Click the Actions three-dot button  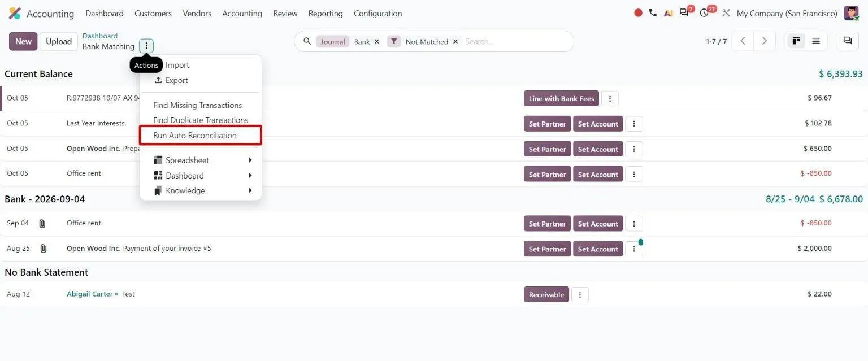(146, 46)
